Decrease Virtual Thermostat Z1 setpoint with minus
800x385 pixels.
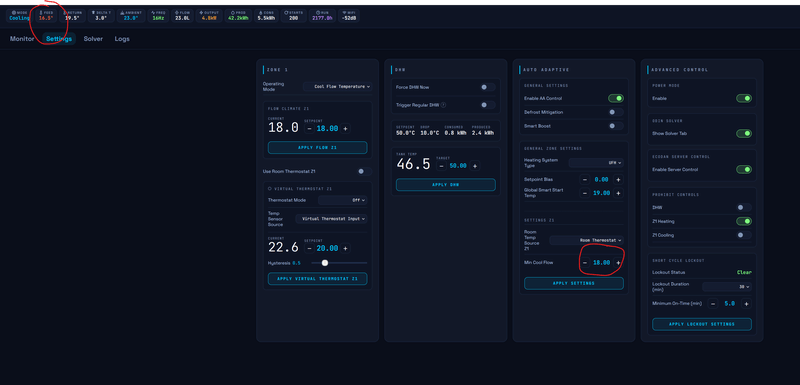point(309,248)
